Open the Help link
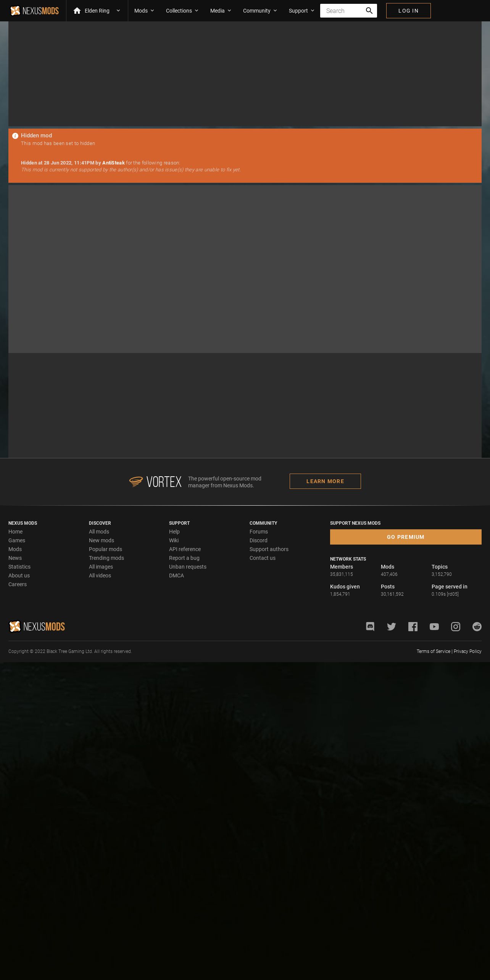The width and height of the screenshot is (490, 980). (x=174, y=532)
